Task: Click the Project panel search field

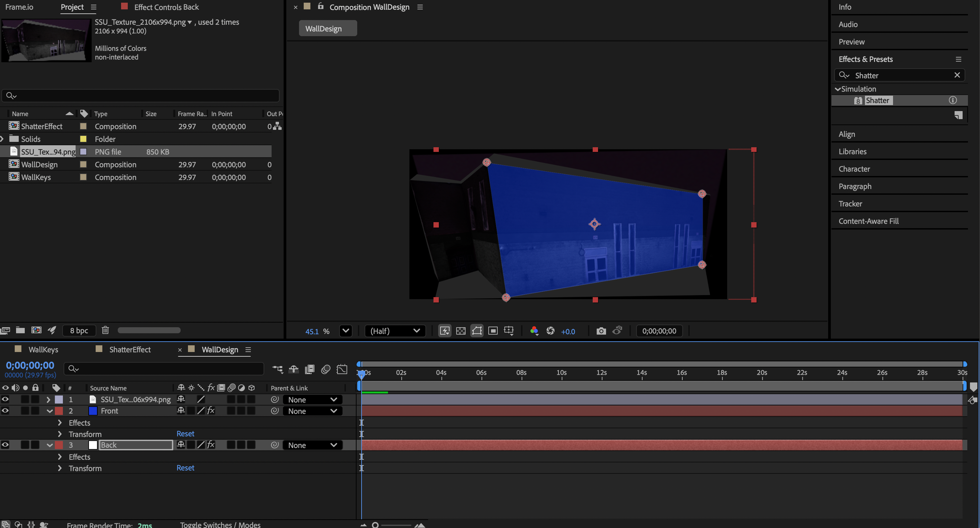Action: coord(141,96)
